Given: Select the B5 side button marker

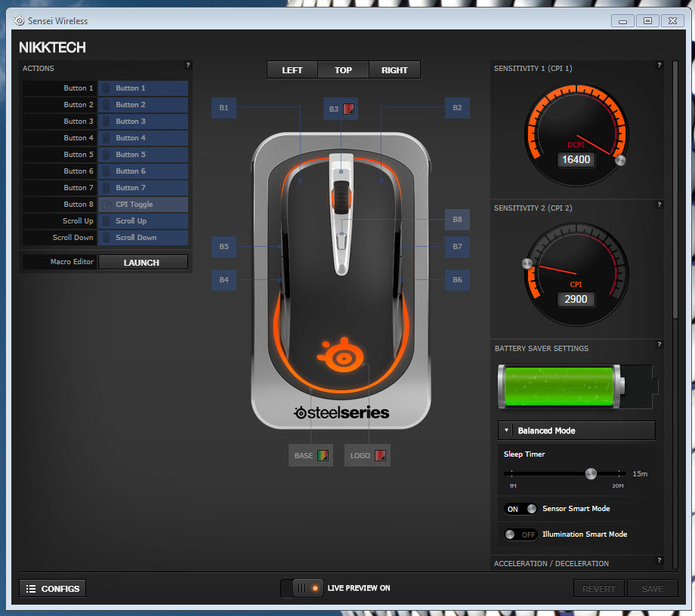Looking at the screenshot, I should click(224, 247).
